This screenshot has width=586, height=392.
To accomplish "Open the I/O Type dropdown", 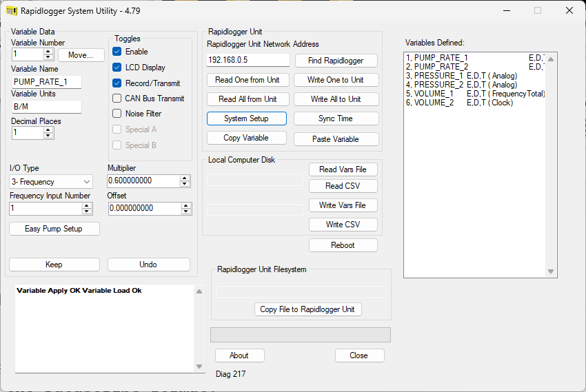I will click(51, 182).
